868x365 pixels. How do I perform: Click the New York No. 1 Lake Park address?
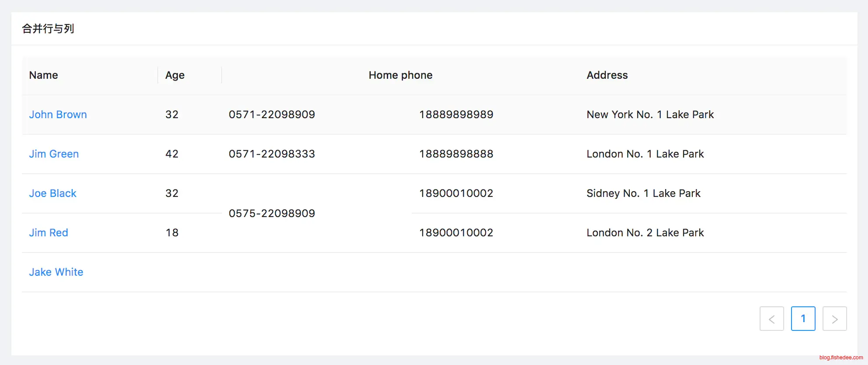pyautogui.click(x=650, y=115)
